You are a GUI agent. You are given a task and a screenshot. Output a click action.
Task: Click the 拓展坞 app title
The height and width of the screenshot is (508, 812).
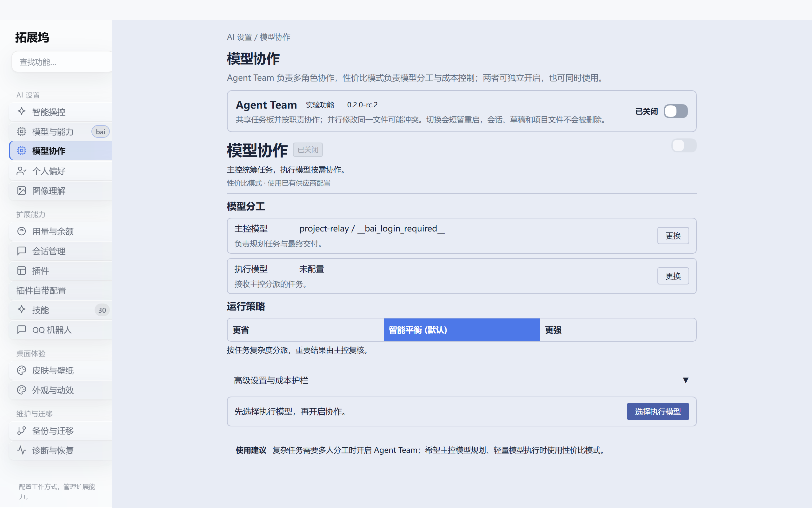point(32,37)
